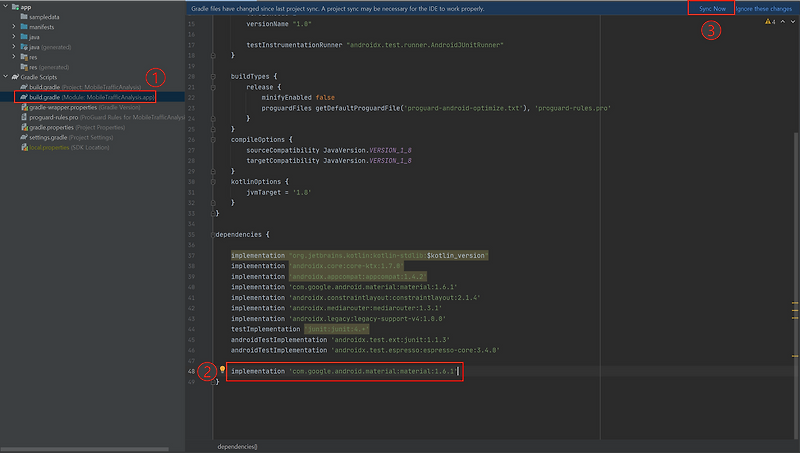This screenshot has width=800, height=453.
Task: Click the project panel horizontal scrollbar
Action: click(x=85, y=449)
